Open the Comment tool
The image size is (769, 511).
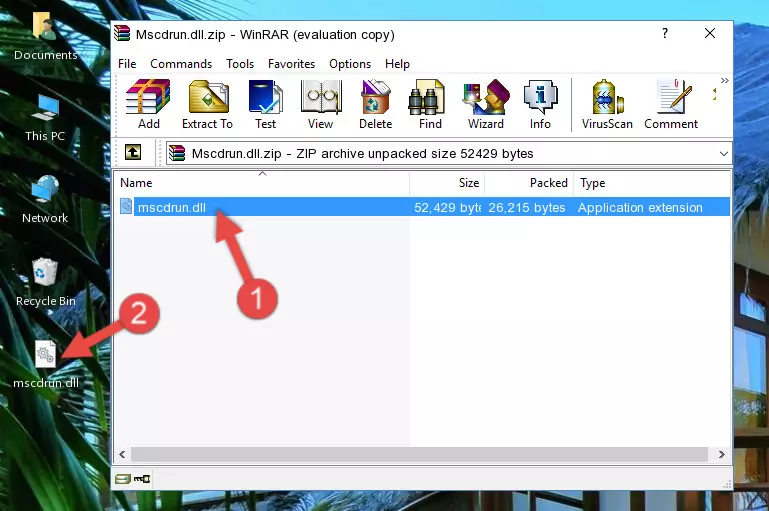(x=671, y=104)
